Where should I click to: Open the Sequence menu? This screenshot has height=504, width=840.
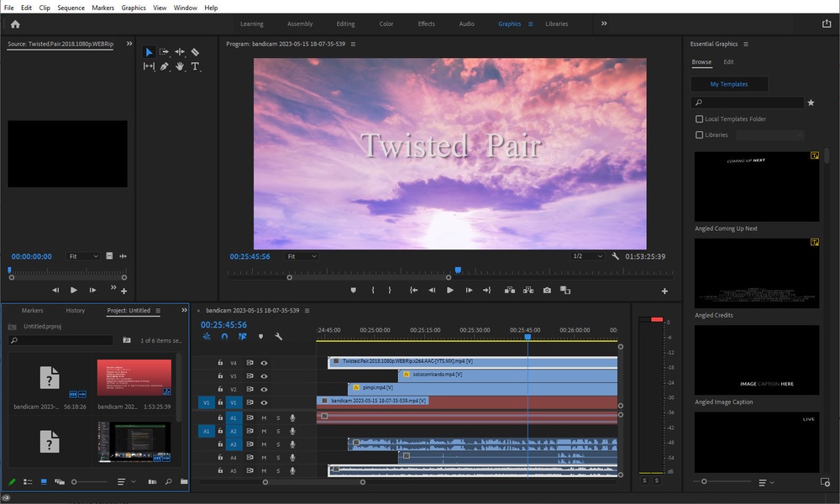(x=71, y=8)
